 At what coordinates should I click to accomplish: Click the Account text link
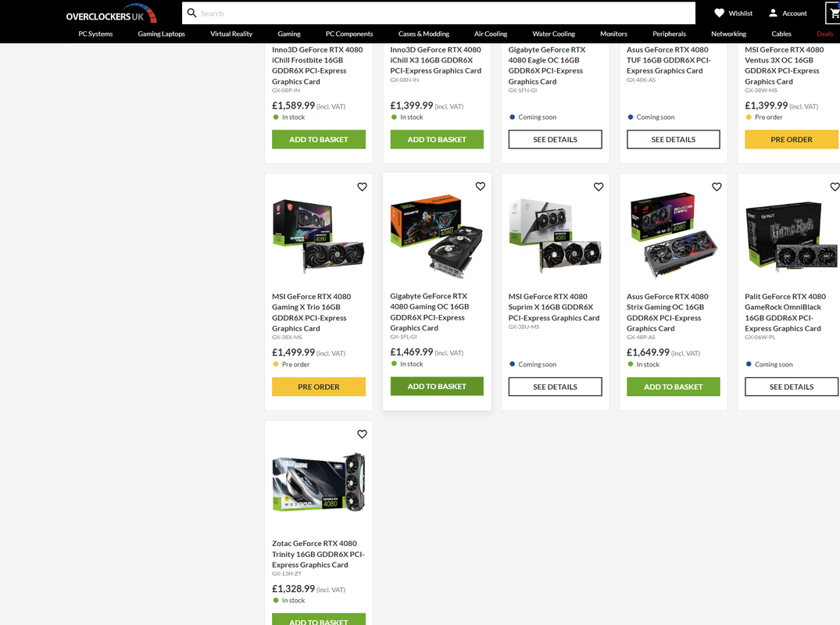795,13
